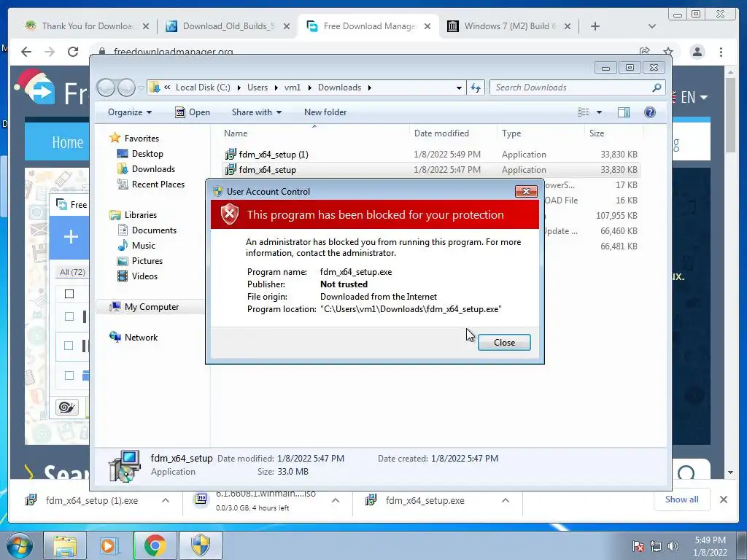747x560 pixels.
Task: Sort files by Size column header
Action: [x=597, y=133]
